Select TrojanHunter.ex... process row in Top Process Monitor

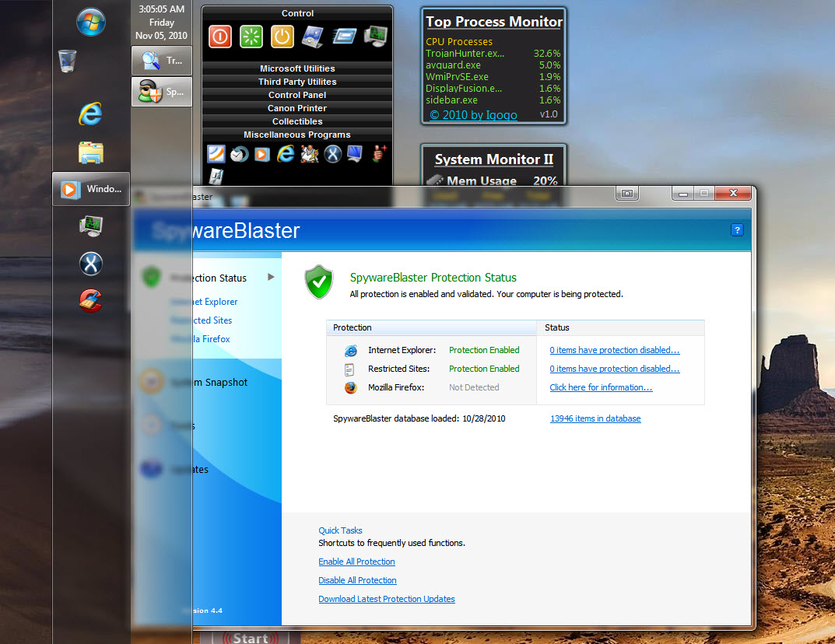pyautogui.click(x=493, y=53)
